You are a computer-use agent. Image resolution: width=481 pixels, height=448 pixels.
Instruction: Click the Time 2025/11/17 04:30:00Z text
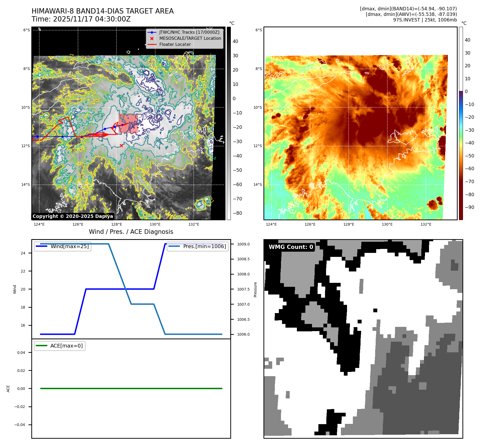click(81, 19)
